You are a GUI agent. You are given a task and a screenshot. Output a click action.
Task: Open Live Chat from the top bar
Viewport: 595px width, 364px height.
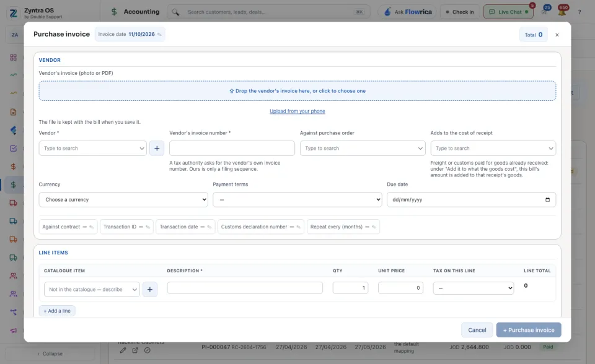(x=508, y=12)
